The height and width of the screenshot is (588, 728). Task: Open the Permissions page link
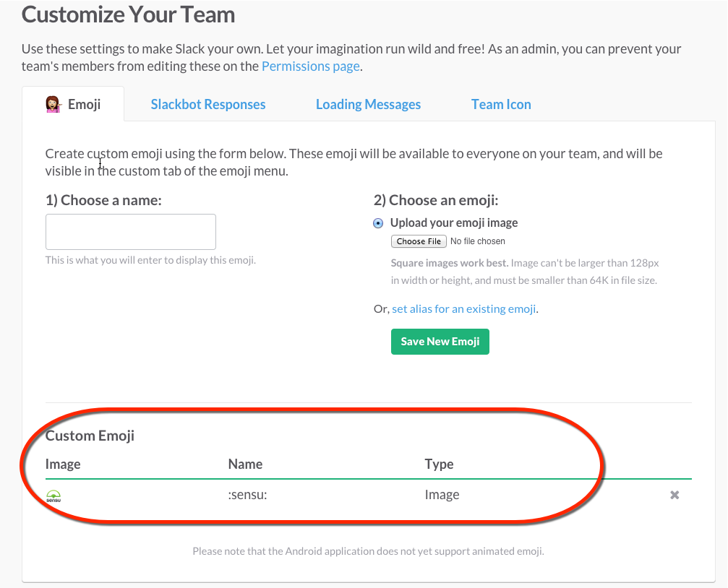pos(310,66)
